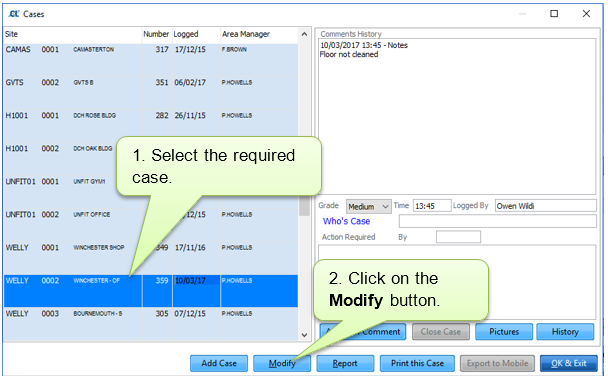This screenshot has width=608, height=380.
Task: Click OK & Exit button
Action: [x=569, y=363]
